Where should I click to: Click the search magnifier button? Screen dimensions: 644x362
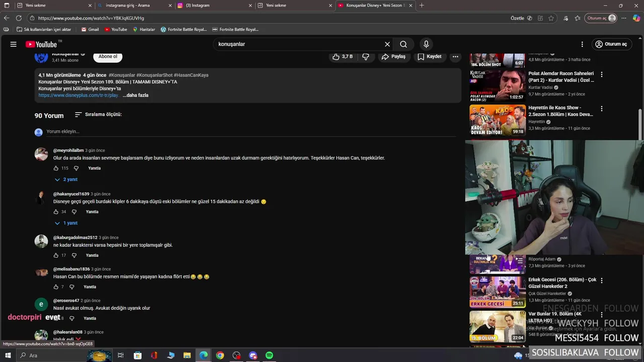point(404,44)
